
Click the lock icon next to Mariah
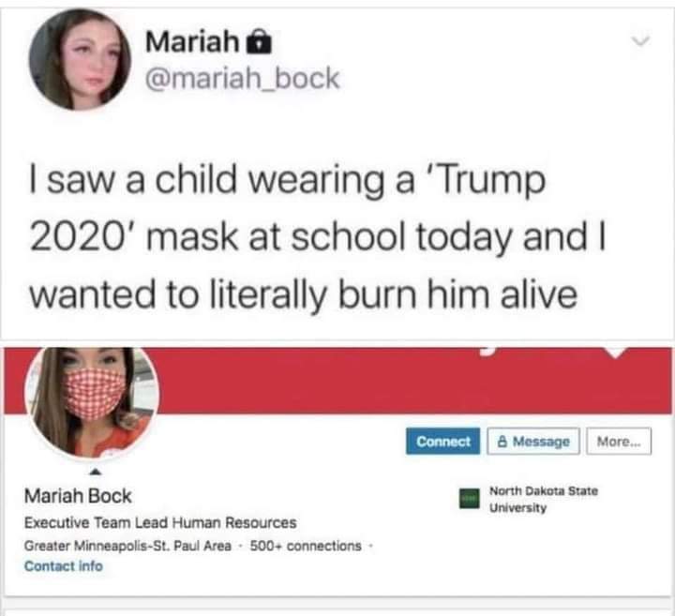click(259, 41)
